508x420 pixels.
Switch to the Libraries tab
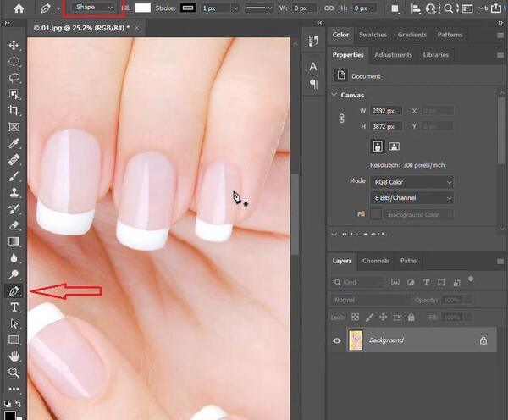click(x=435, y=55)
